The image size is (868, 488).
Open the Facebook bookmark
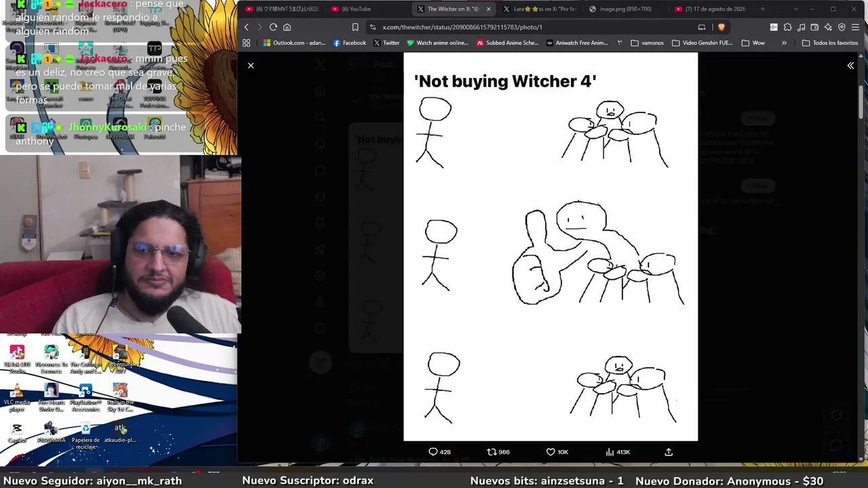[x=350, y=43]
